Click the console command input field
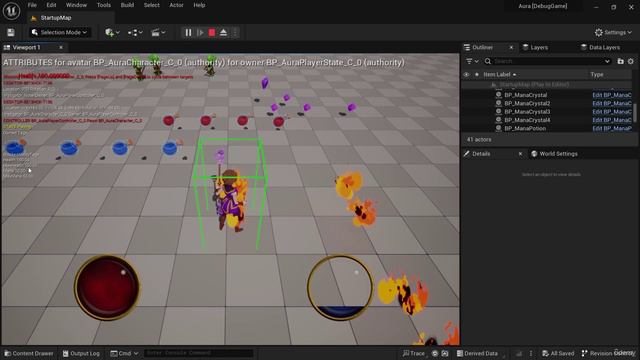Image resolution: width=640 pixels, height=360 pixels. 198,353
